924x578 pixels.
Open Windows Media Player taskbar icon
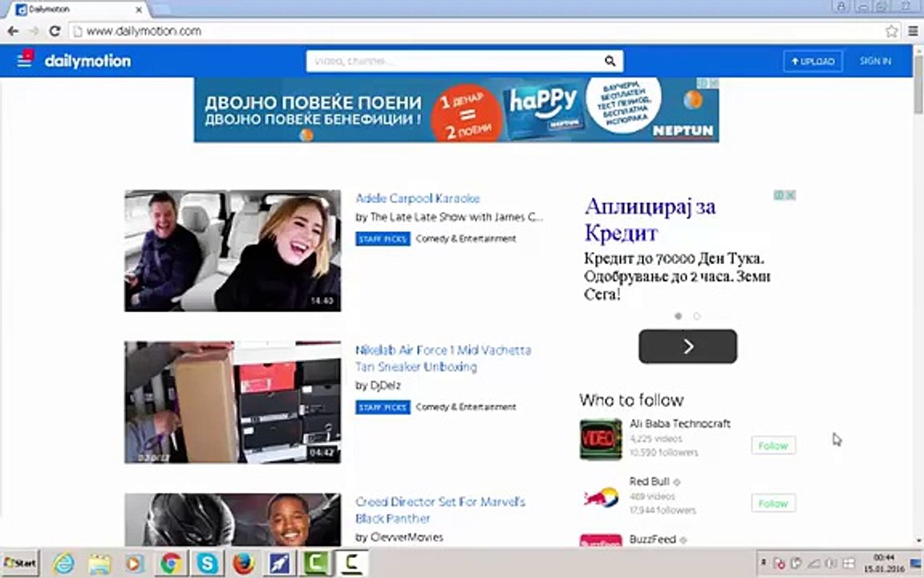135,564
